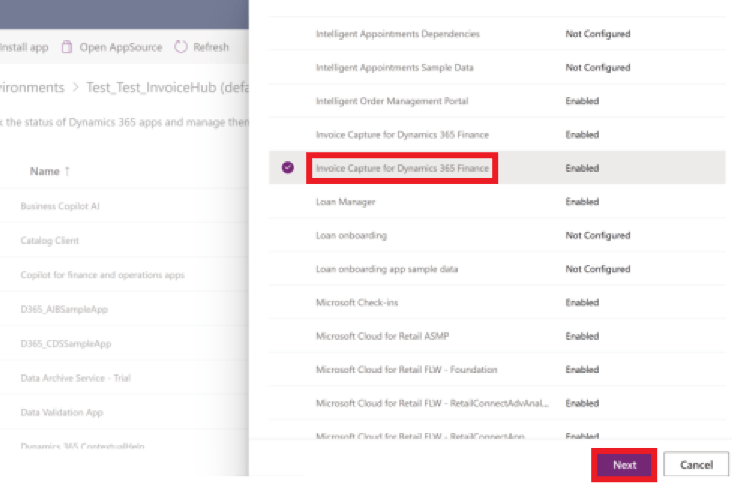Screen dimensions: 732x490
Task: Open Catalog Client in app list
Action: [50, 240]
